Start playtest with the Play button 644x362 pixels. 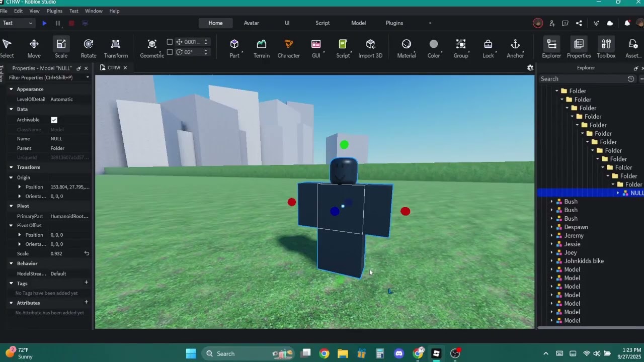44,23
